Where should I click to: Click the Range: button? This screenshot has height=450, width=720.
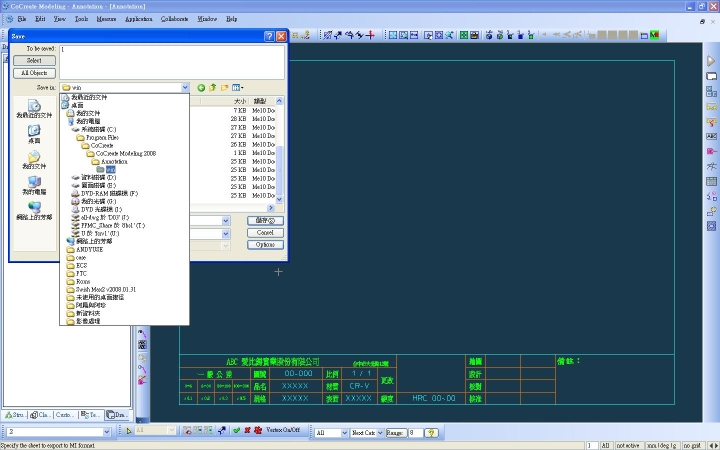(395, 433)
